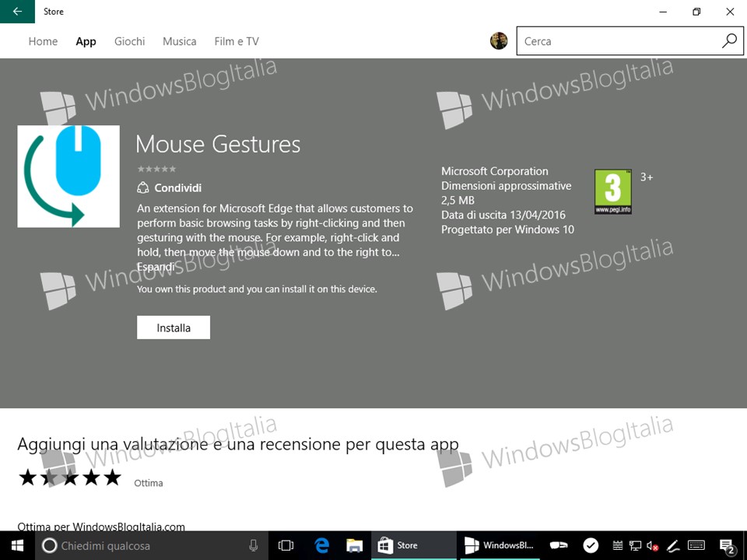Viewport: 747px width, 560px height.
Task: Click the 'Ottima per WindowsBlogItalia.com' review text
Action: point(101,527)
